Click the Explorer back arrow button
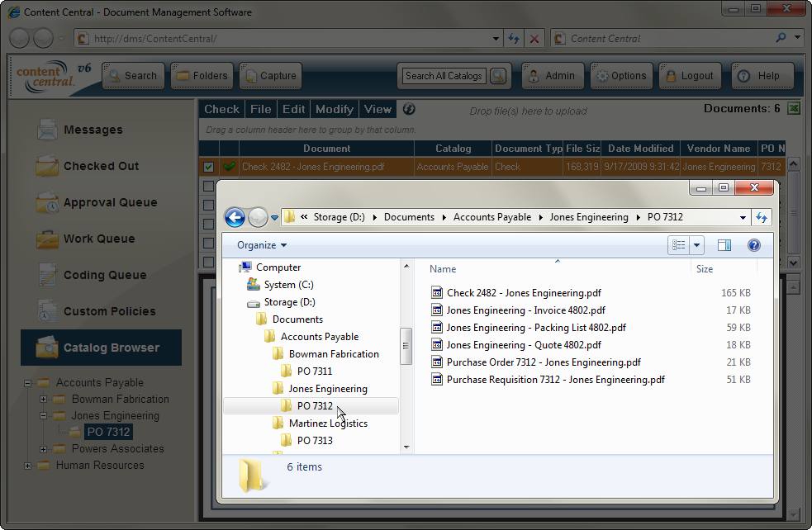The image size is (812, 530). click(x=235, y=217)
